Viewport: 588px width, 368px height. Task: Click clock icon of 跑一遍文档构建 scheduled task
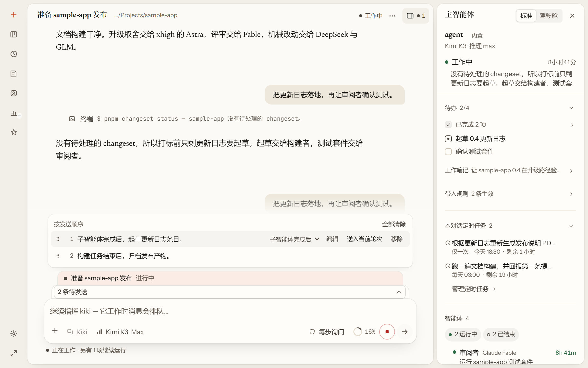click(x=448, y=266)
